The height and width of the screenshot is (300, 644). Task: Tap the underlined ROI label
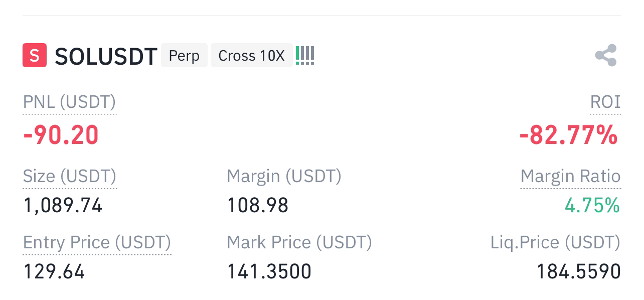[x=605, y=102]
